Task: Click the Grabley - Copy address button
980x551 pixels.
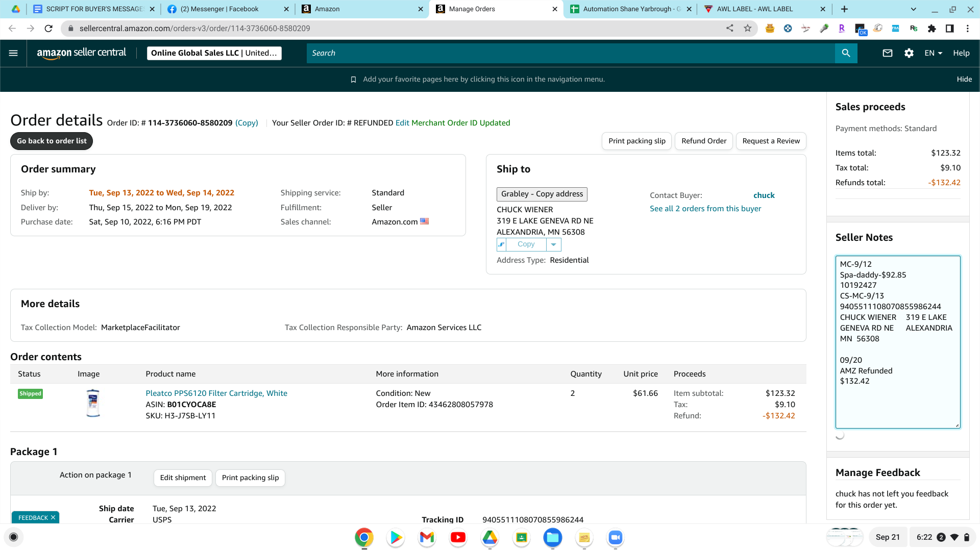Action: point(542,194)
